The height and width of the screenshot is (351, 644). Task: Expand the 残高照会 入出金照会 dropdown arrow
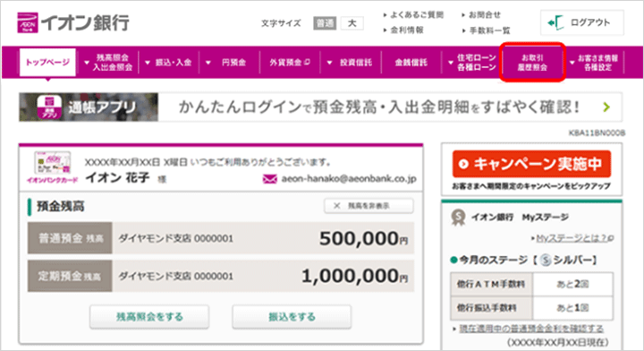coord(87,63)
